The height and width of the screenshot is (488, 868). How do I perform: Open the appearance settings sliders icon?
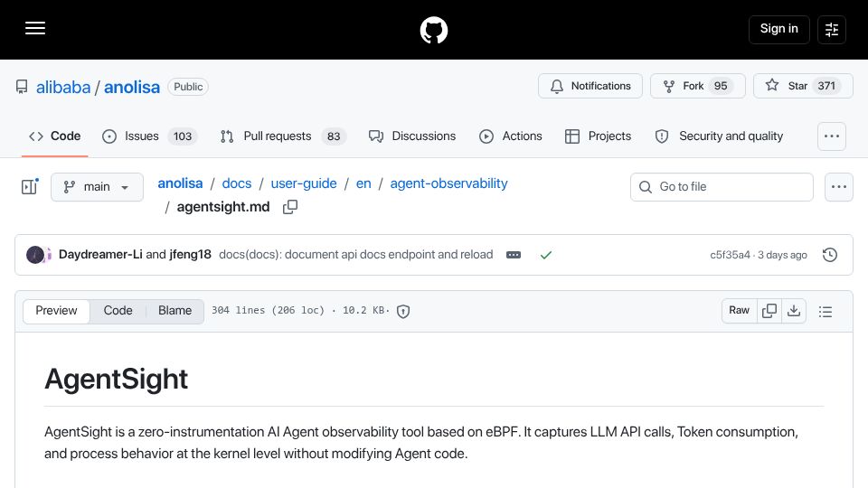[x=832, y=29]
